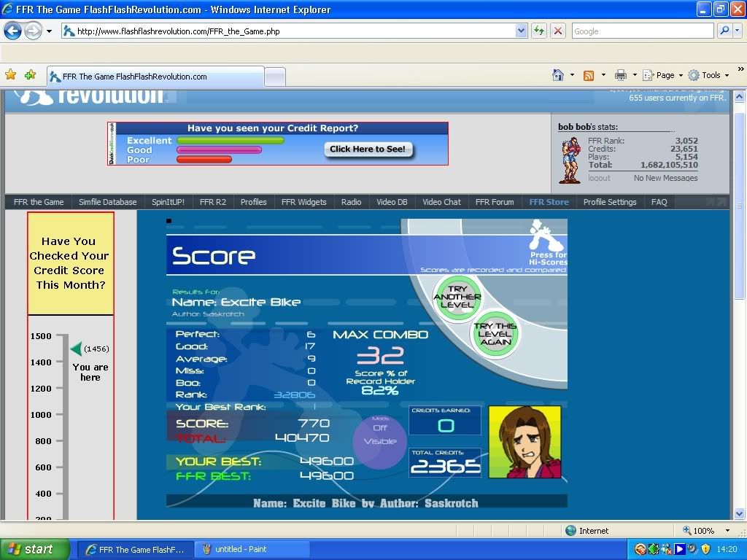Click the Refresh page icon
The height and width of the screenshot is (560, 747).
click(x=539, y=31)
